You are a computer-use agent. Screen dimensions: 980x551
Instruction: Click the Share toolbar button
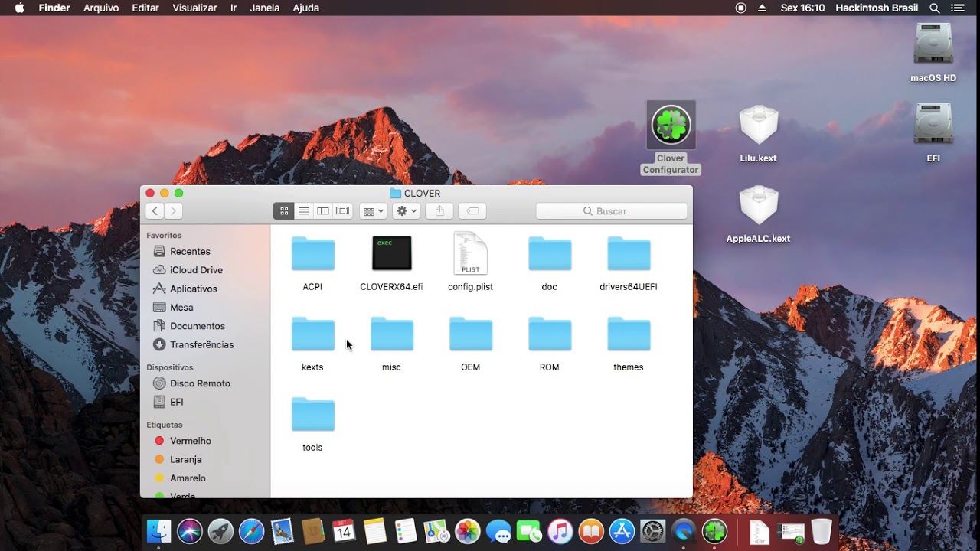[439, 210]
